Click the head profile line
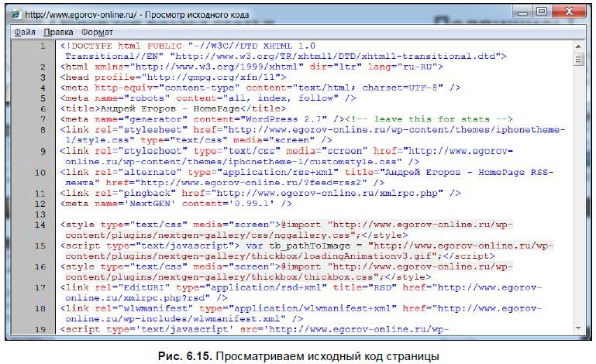The image size is (596, 364). click(x=173, y=77)
